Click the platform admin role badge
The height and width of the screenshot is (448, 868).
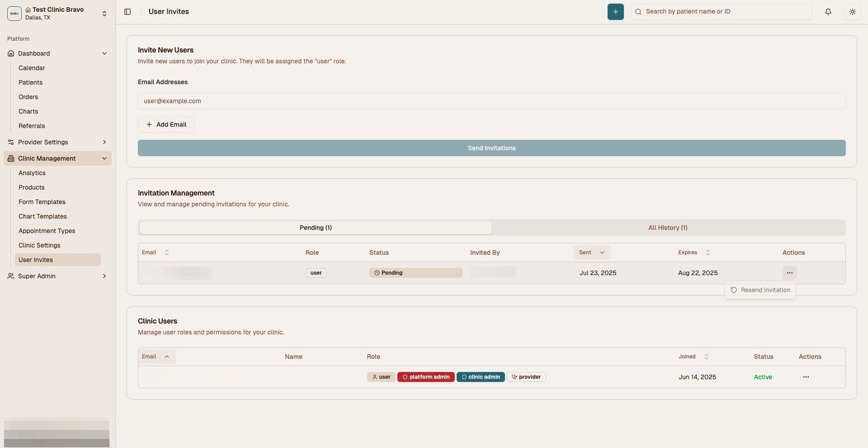click(426, 377)
